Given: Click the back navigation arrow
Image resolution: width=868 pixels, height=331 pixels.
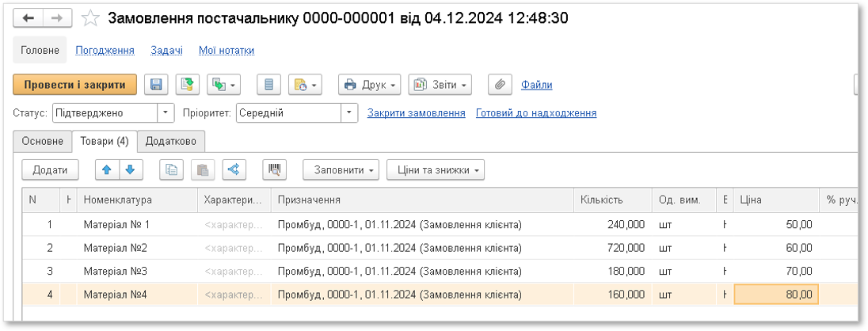Looking at the screenshot, I should [x=29, y=17].
